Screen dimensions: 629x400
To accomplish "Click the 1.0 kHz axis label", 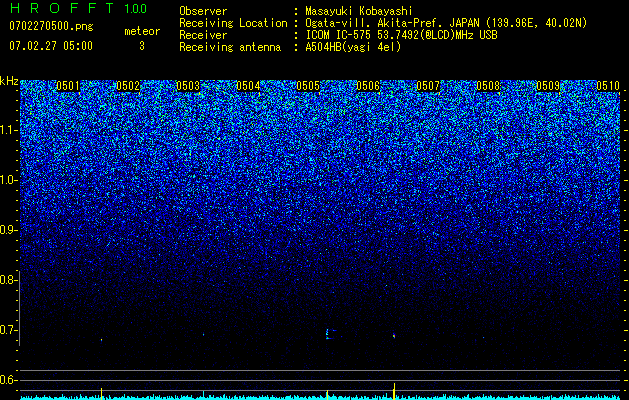I will pos(8,180).
